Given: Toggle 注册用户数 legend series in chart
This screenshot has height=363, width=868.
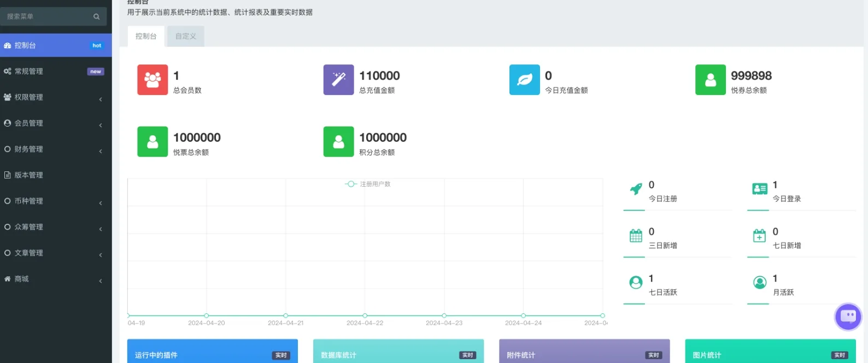Looking at the screenshot, I should point(368,184).
